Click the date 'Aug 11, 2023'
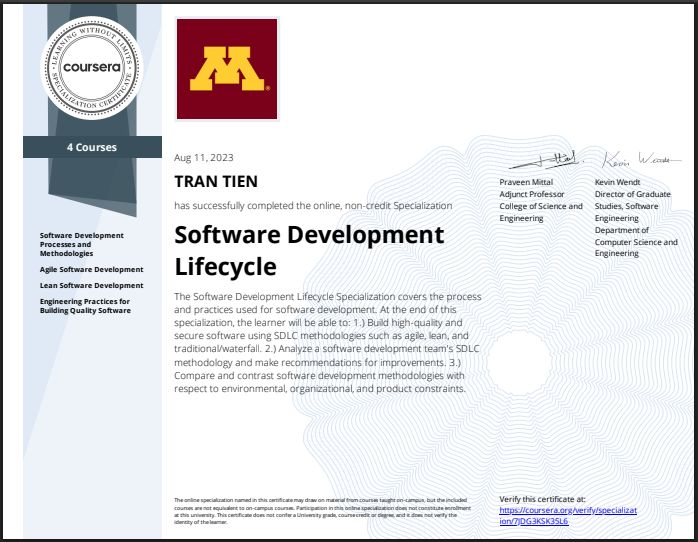 coord(203,158)
